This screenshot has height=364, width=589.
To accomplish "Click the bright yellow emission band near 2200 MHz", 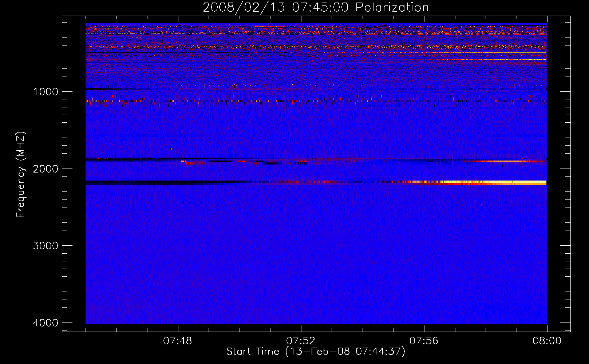I will 484,183.
